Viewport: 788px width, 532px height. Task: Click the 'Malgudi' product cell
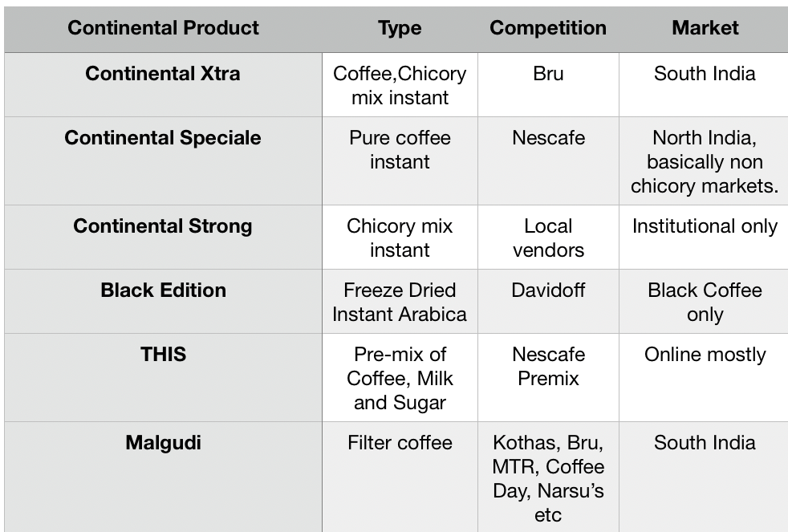(163, 443)
